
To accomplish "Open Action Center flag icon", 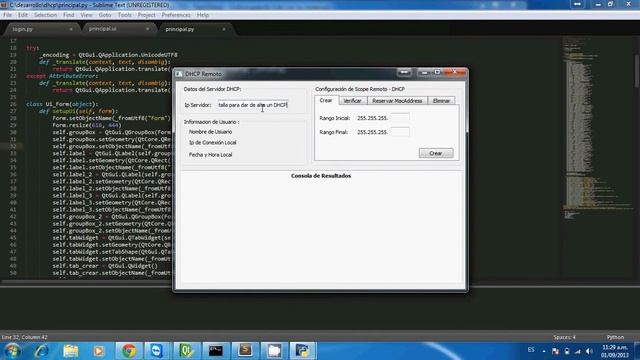I will [x=556, y=351].
